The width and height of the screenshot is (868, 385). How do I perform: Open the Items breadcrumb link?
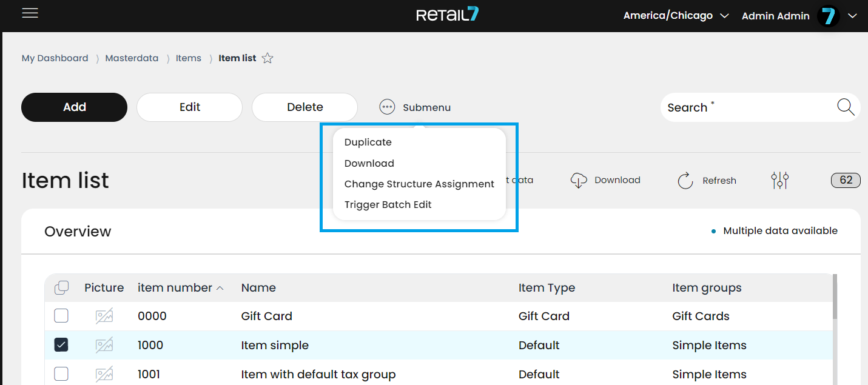189,58
